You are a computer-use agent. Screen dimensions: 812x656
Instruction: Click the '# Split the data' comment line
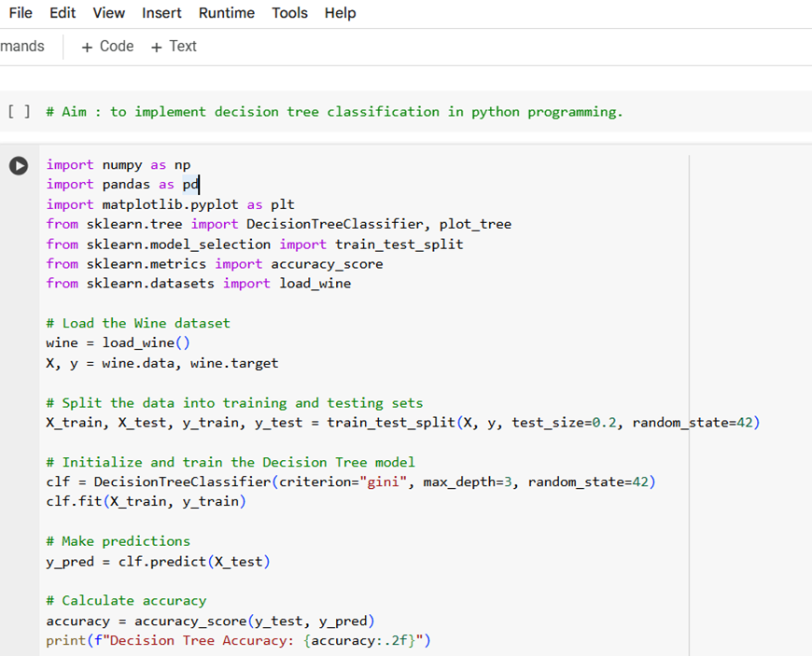(x=234, y=403)
